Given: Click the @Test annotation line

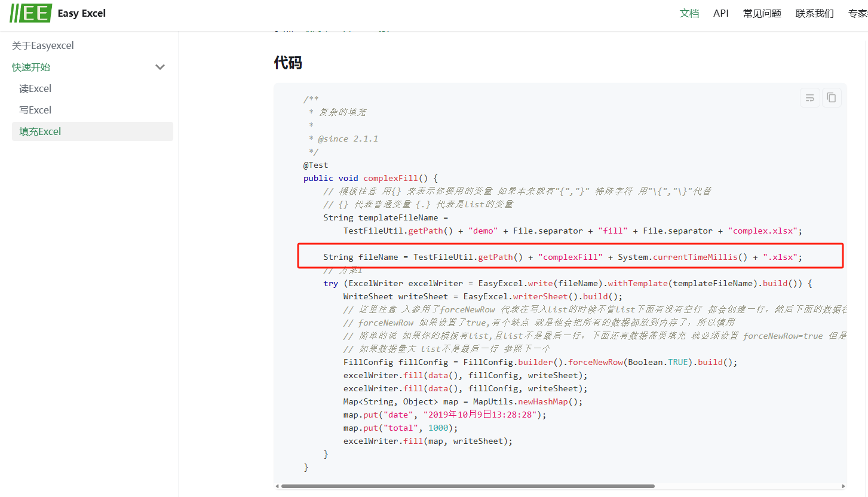Looking at the screenshot, I should pyautogui.click(x=315, y=165).
